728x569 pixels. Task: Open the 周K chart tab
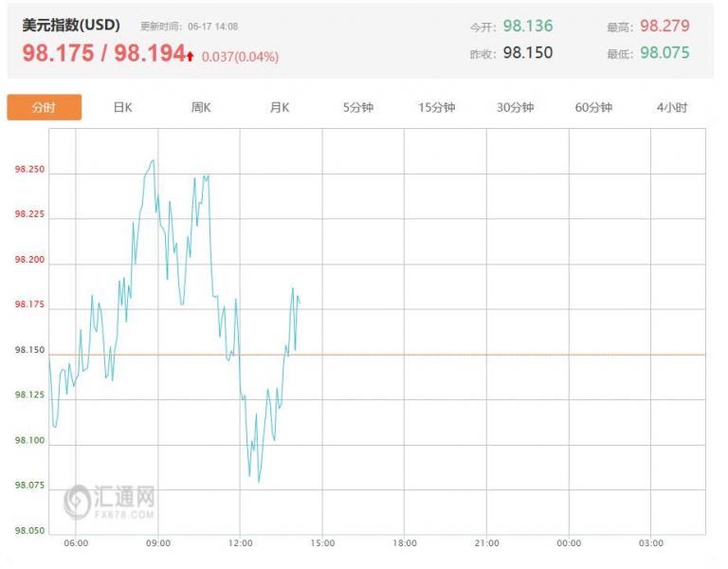coord(201,107)
